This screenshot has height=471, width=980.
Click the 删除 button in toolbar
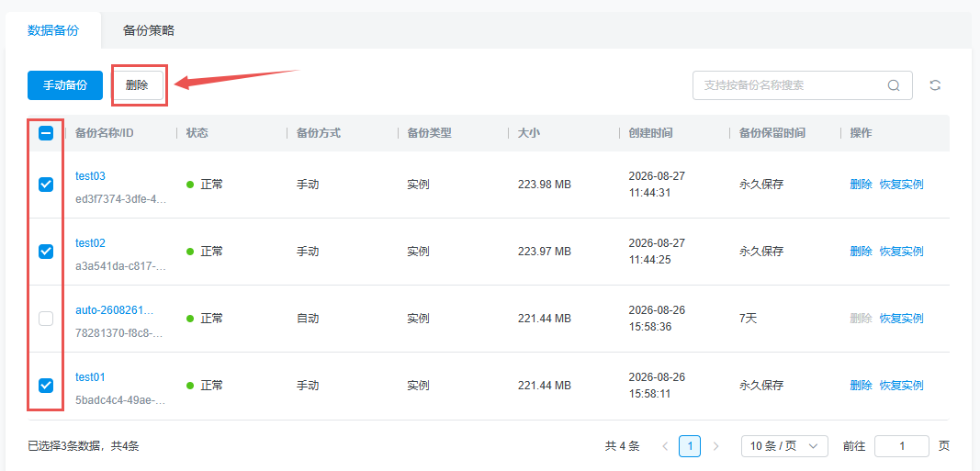[137, 85]
